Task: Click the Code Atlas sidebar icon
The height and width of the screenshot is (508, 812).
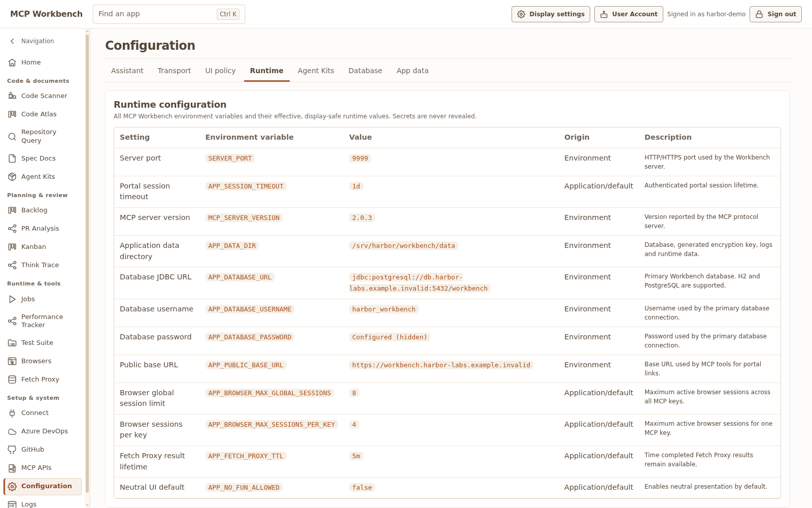Action: (12, 114)
